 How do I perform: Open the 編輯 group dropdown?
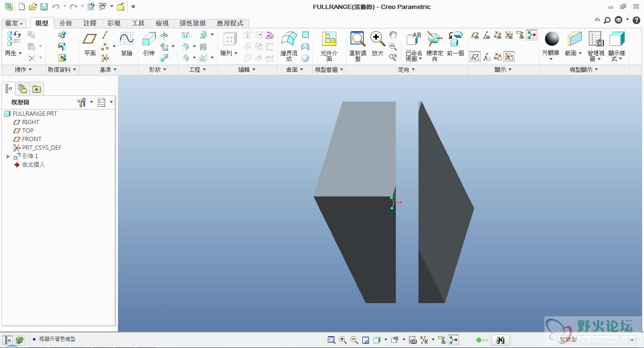point(247,70)
